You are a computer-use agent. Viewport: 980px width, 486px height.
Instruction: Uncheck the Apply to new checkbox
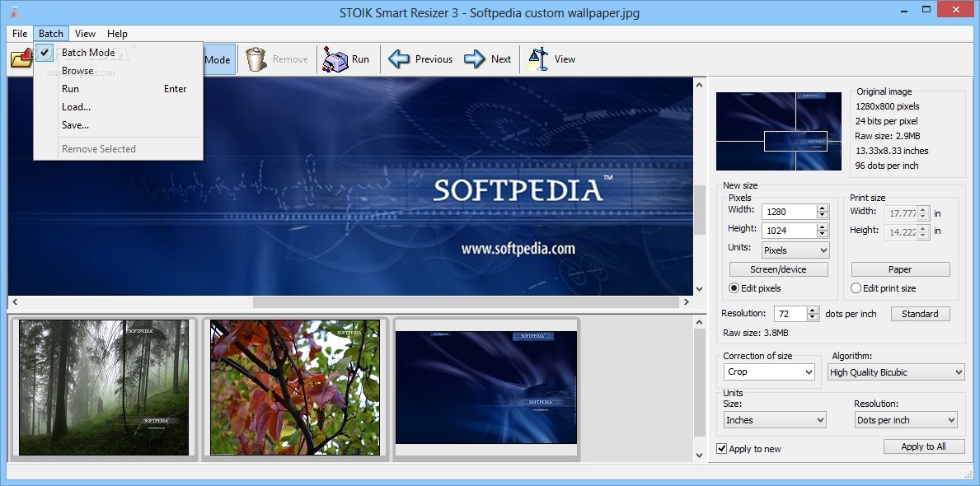pyautogui.click(x=722, y=448)
